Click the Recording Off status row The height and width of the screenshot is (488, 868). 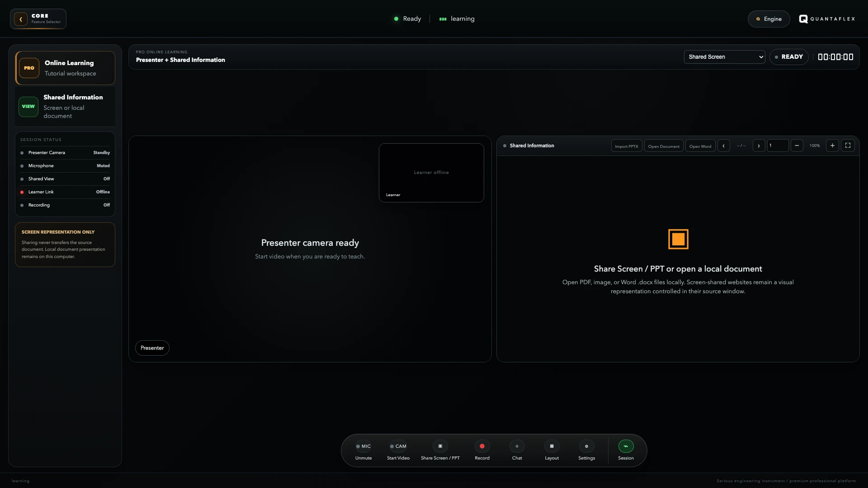(65, 205)
